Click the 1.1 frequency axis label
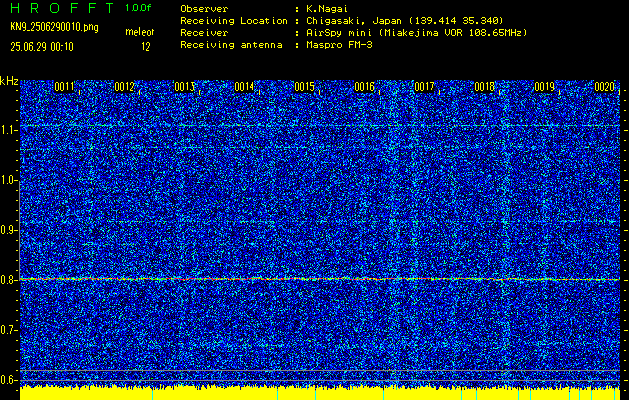The height and width of the screenshot is (400, 629). [8, 131]
